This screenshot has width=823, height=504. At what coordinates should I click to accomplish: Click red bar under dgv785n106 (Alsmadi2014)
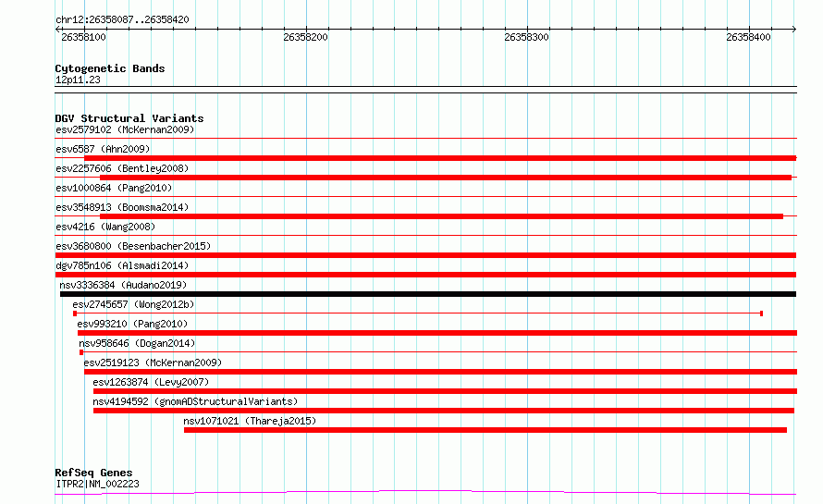tap(425, 275)
